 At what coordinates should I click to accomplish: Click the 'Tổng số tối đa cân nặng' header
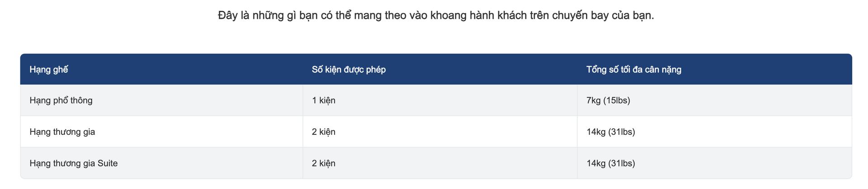(633, 69)
